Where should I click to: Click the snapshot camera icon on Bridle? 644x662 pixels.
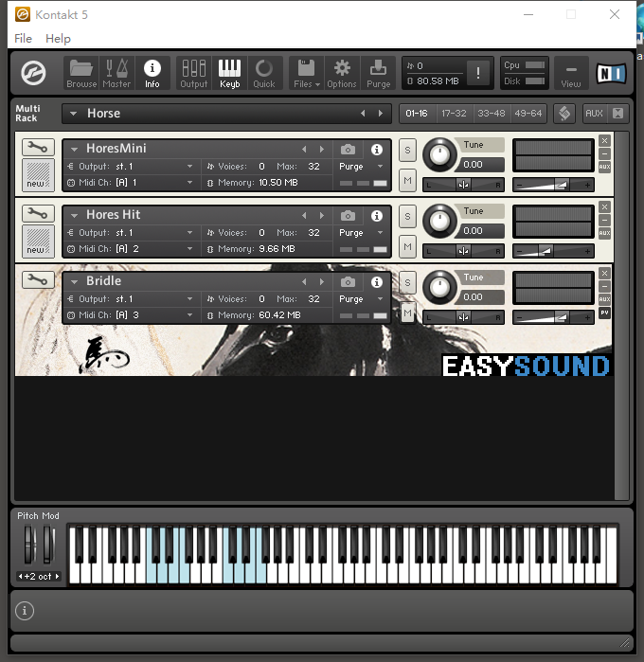tap(348, 282)
